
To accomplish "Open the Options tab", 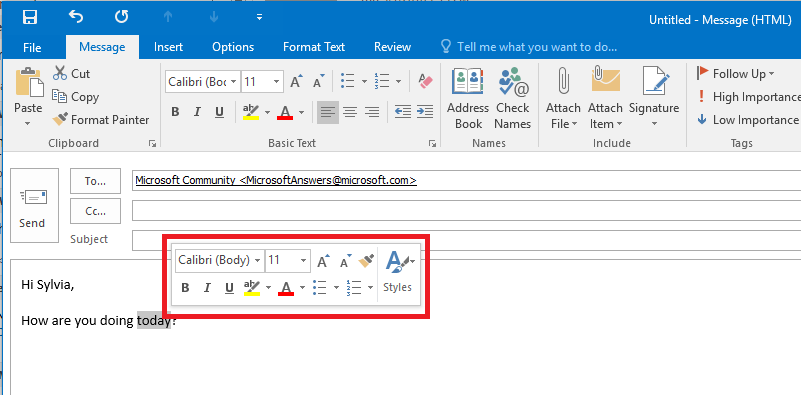I will (x=233, y=47).
